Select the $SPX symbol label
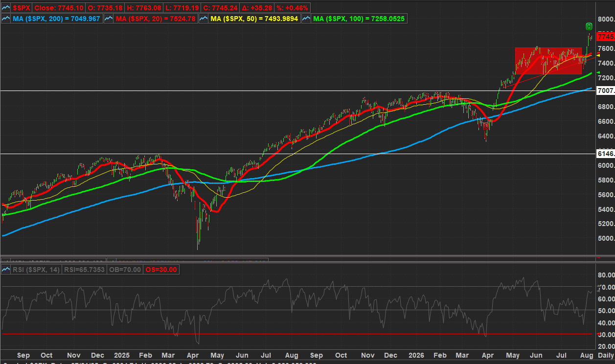This screenshot has width=615, height=364. 21,8
